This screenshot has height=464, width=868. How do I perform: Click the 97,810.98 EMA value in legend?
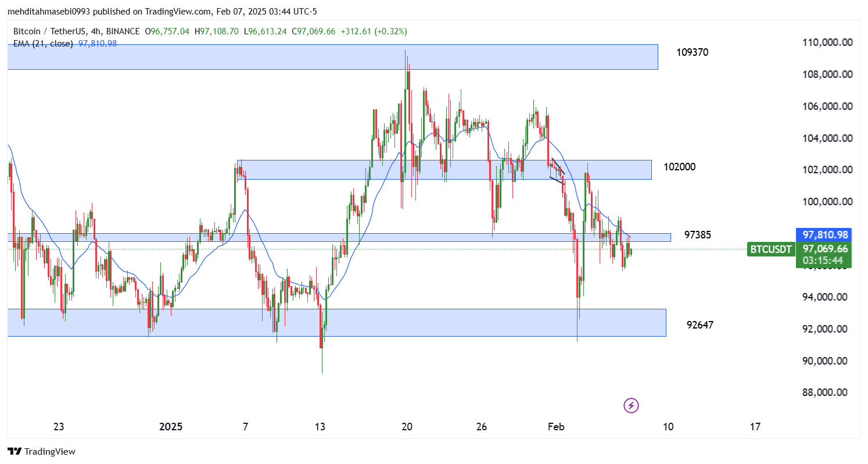click(x=96, y=44)
